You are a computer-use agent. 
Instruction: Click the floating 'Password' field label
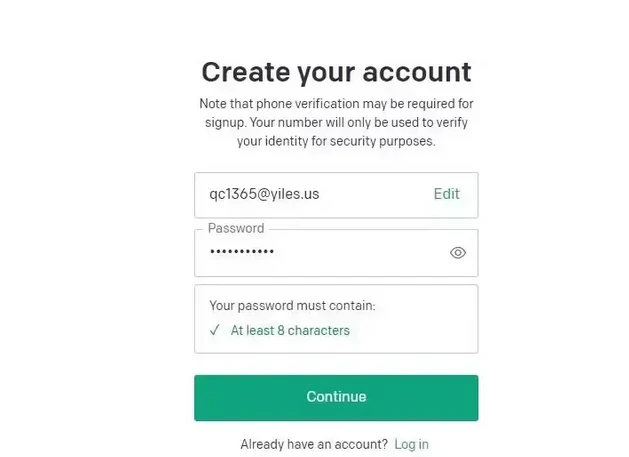click(x=235, y=229)
